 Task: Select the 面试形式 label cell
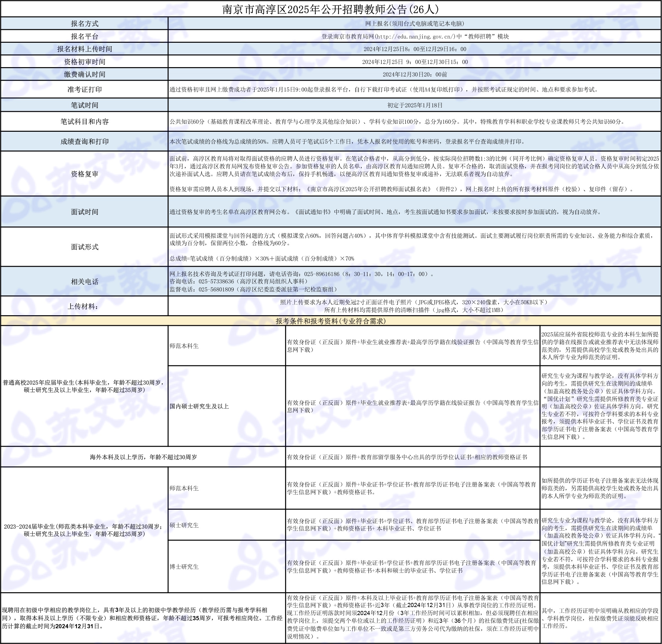(84, 246)
